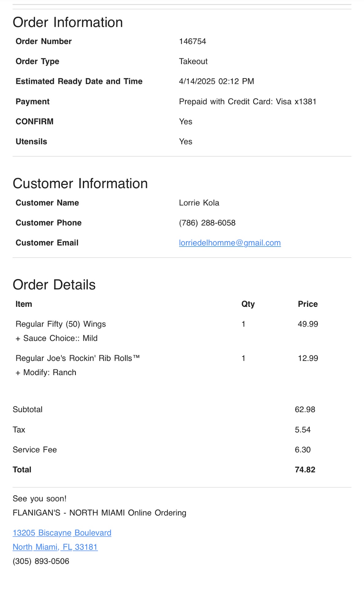Click the FLANIGAN'S - NORTH MIAMI Online Ordering text
Viewport: 364px width, 589px height.
click(99, 513)
